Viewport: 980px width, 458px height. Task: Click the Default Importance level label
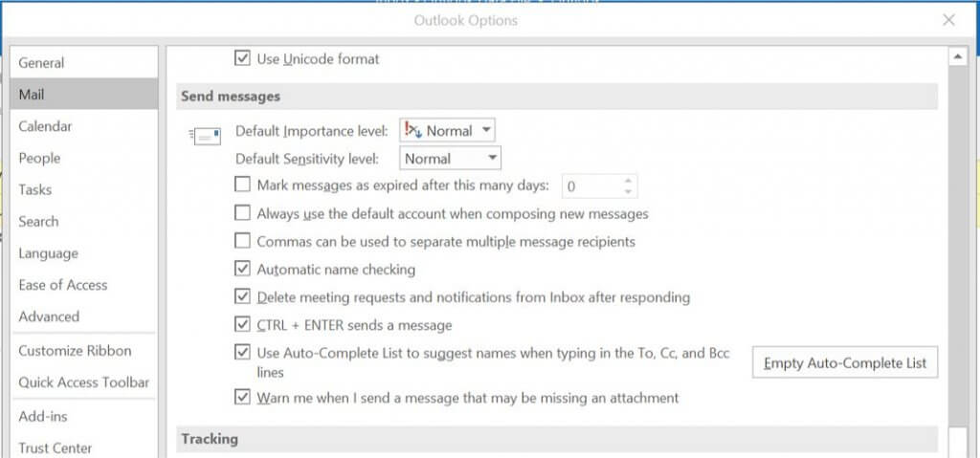(x=312, y=131)
